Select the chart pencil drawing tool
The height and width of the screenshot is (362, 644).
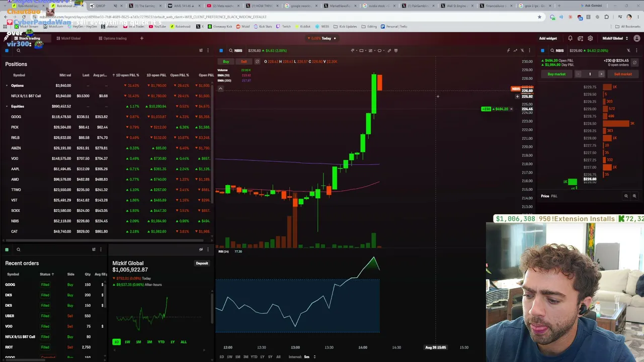pos(389,50)
